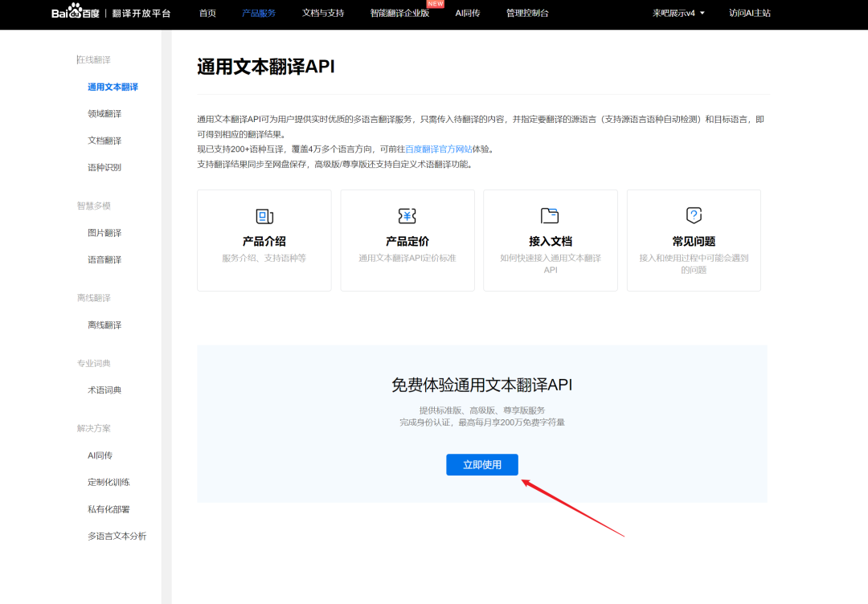Click the 解决方案 sidebar section heading

(x=94, y=429)
